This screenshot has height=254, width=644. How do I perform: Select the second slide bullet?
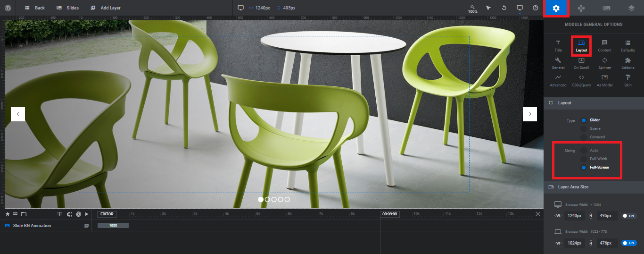[x=267, y=200]
